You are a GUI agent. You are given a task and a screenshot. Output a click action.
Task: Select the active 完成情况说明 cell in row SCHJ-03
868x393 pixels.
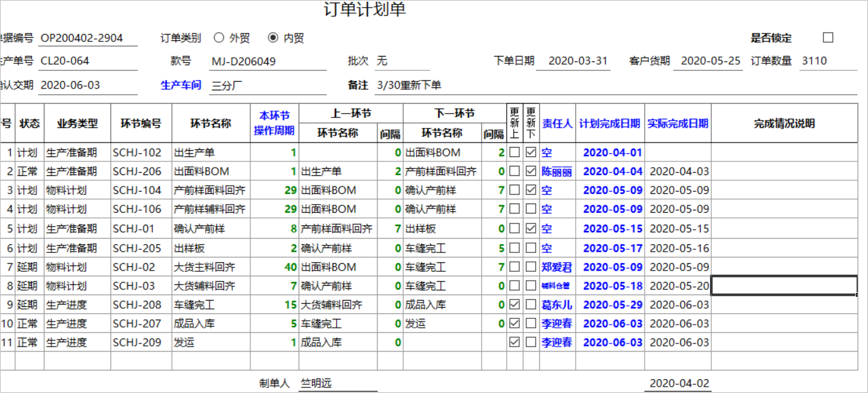[784, 286]
